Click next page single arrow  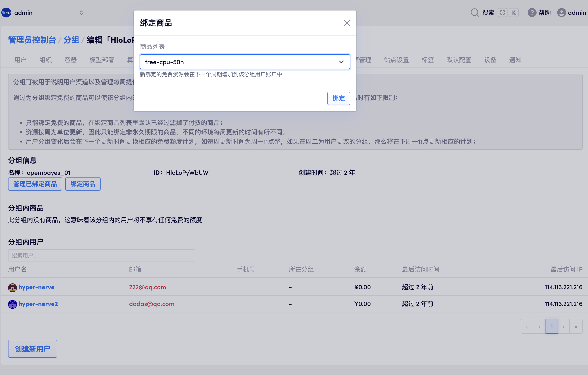564,327
